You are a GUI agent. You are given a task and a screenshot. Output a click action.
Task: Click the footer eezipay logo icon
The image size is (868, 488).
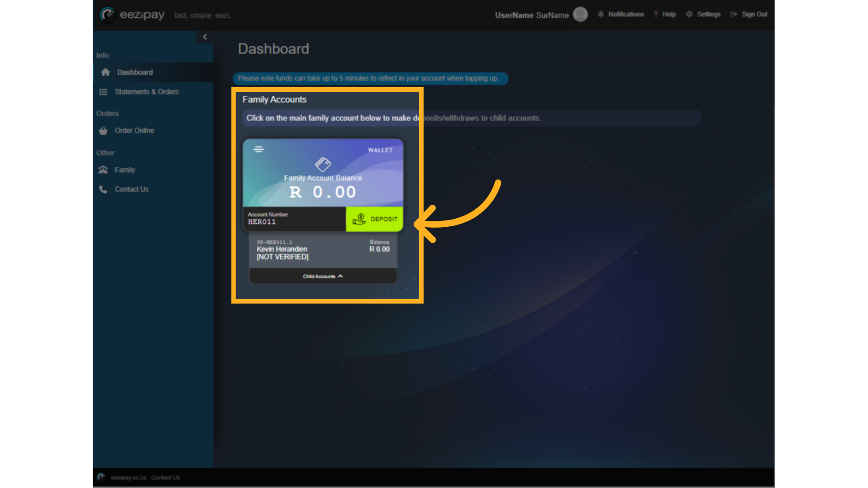(x=101, y=477)
